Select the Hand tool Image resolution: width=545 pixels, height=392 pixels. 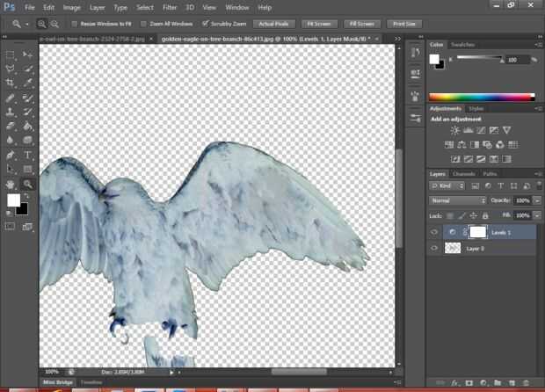coord(10,184)
